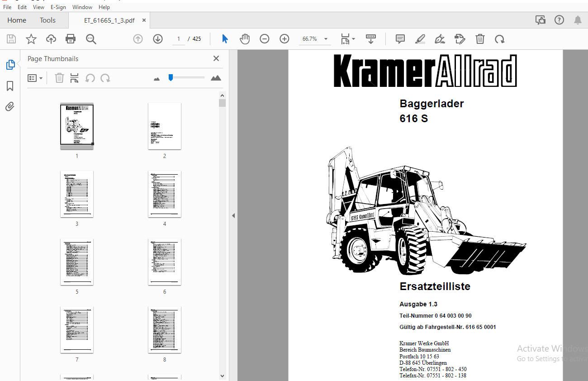Close the Page Thumbnails panel
The width and height of the screenshot is (588, 381).
(216, 58)
